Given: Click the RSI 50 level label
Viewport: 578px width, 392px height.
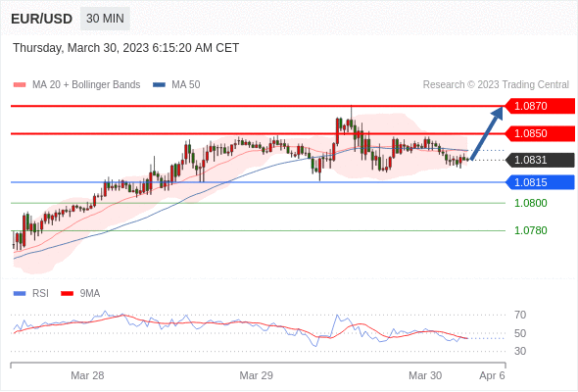Looking at the screenshot, I should click(x=520, y=334).
